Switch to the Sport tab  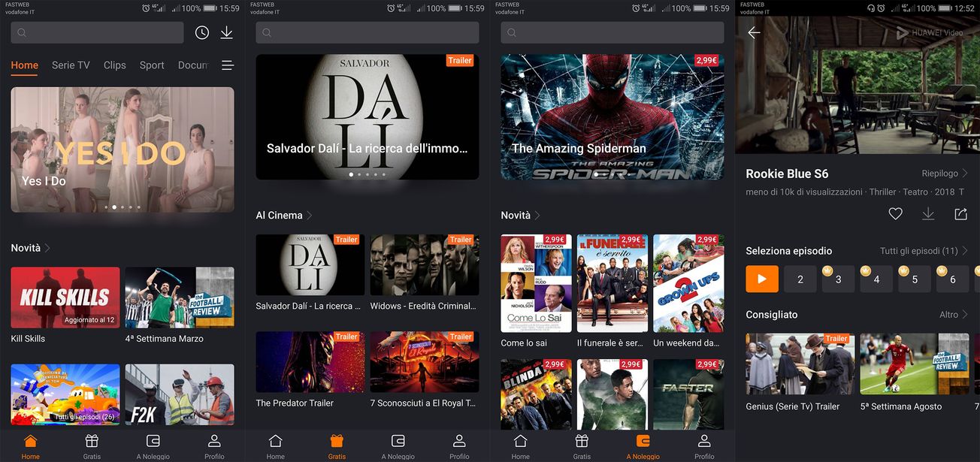coord(152,65)
